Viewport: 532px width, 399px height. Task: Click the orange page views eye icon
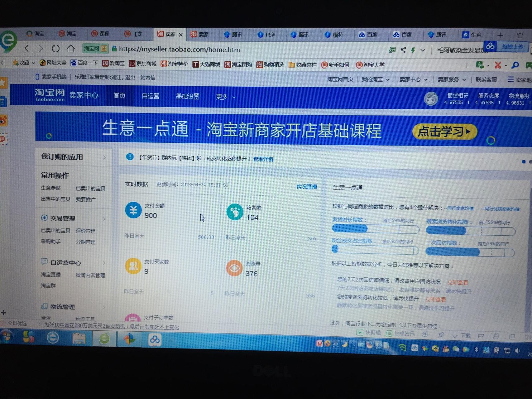point(234,268)
